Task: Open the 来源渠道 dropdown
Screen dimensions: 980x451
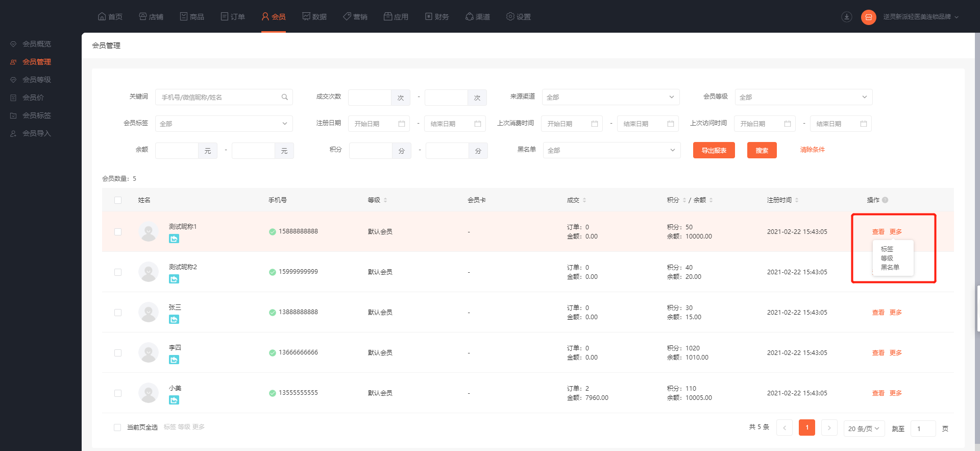Action: [x=611, y=97]
